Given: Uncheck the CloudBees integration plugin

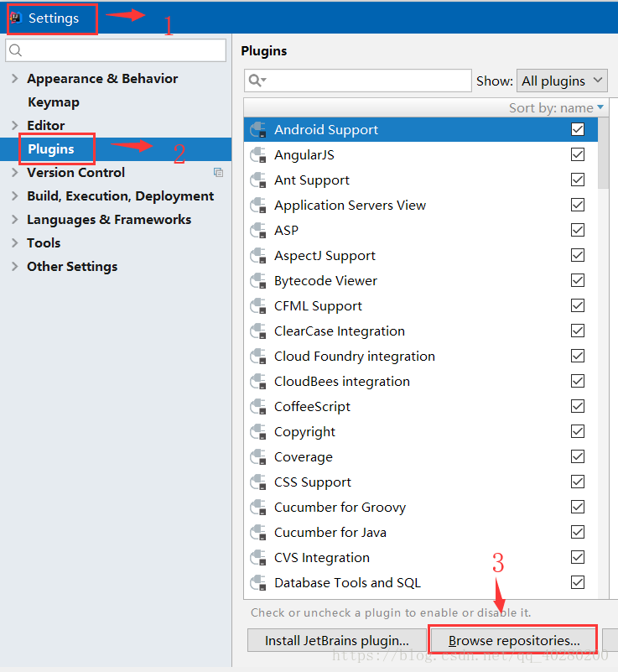Looking at the screenshot, I should click(x=577, y=381).
